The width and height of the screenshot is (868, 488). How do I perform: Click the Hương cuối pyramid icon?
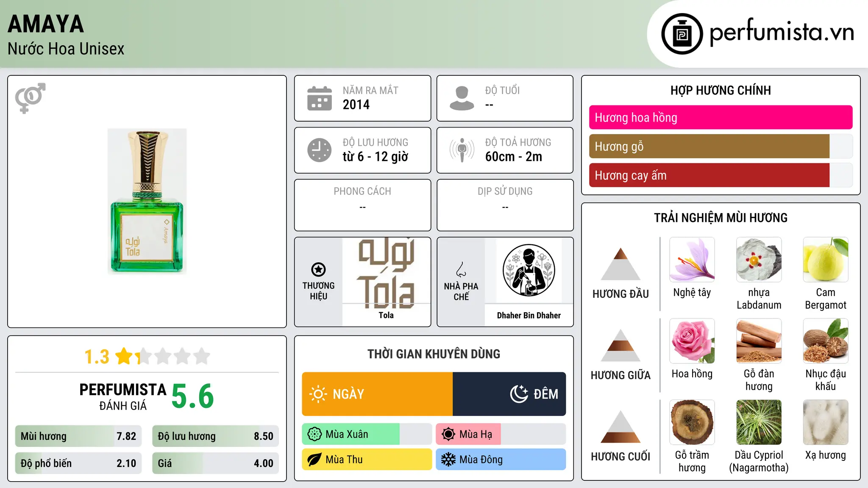coord(620,426)
